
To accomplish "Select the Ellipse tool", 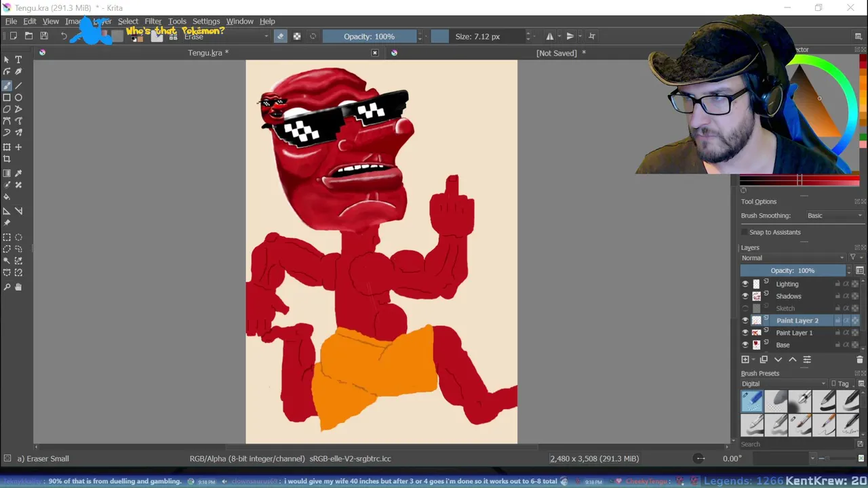I will pyautogui.click(x=18, y=98).
